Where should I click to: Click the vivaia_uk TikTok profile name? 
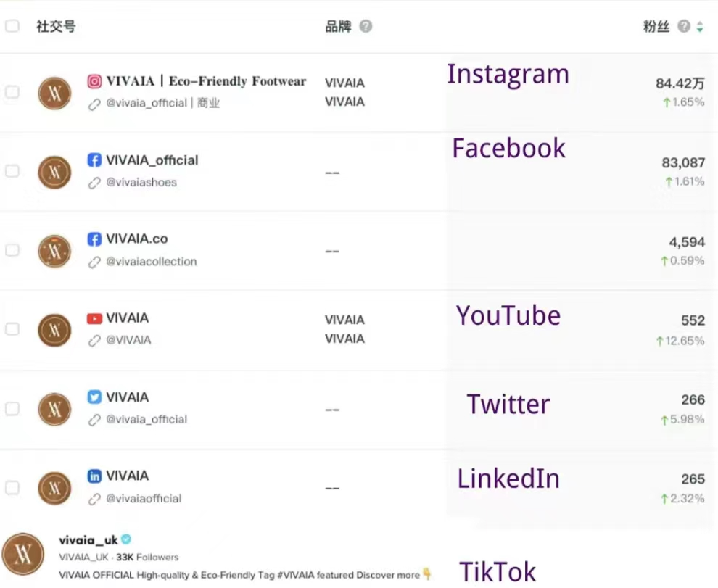tap(88, 540)
